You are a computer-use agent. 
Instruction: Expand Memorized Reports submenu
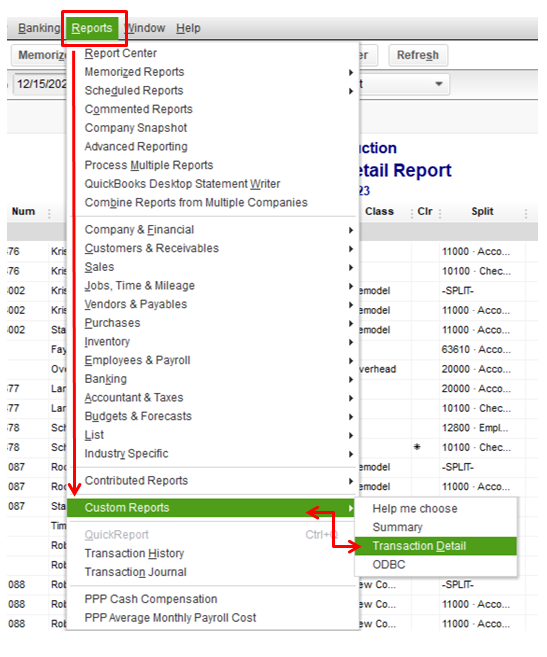tap(213, 72)
